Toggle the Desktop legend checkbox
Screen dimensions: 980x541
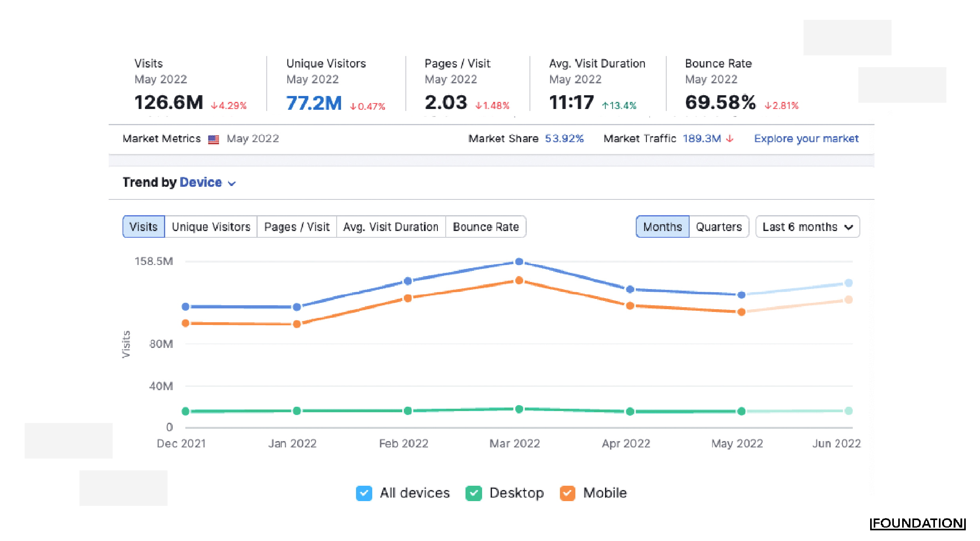473,493
